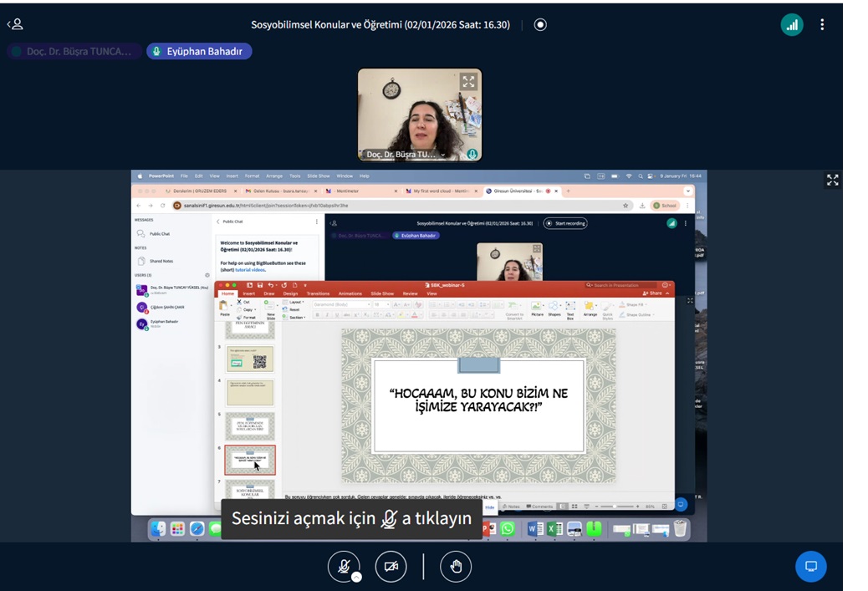This screenshot has width=868, height=591.
Task: Click the Picture icon in PowerPoint ribbon
Action: (x=537, y=308)
